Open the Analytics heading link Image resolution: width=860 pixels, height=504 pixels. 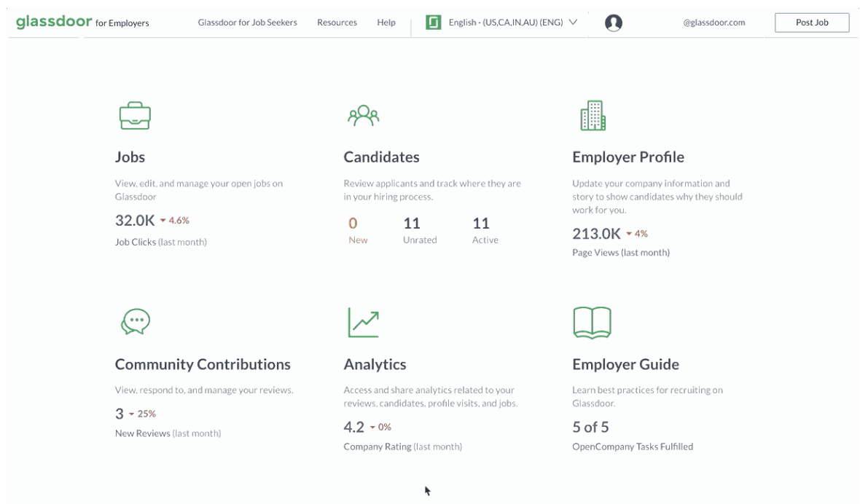click(x=375, y=364)
